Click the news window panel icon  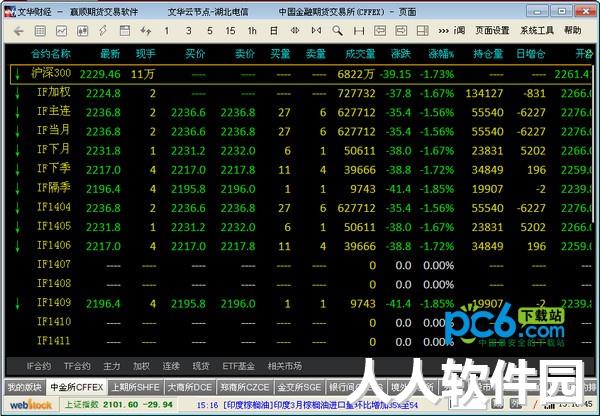(125, 31)
